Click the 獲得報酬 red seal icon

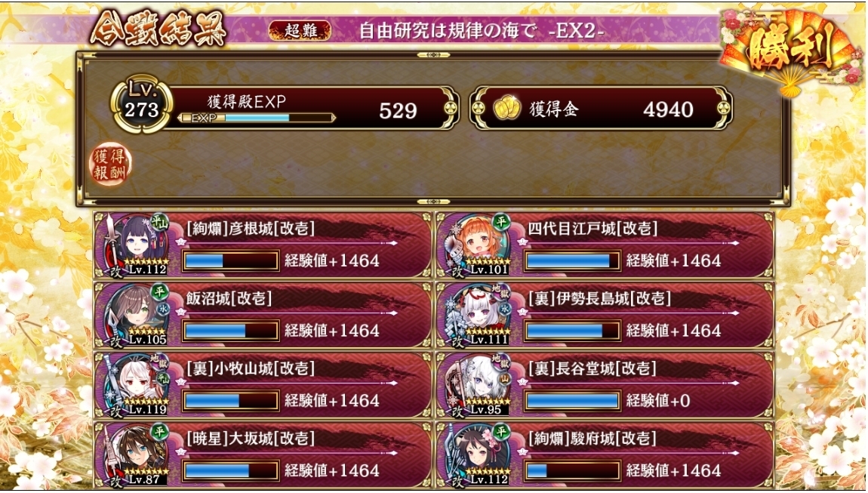(110, 164)
